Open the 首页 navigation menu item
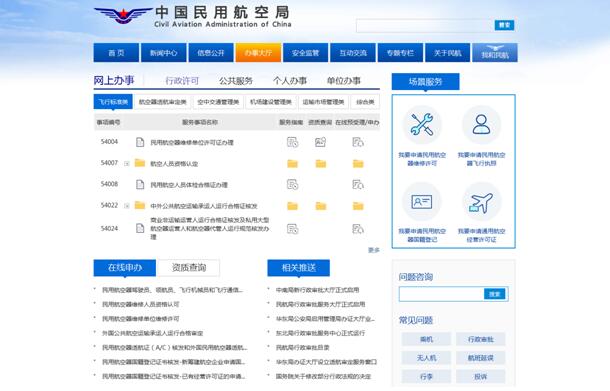610x391 pixels. point(116,53)
